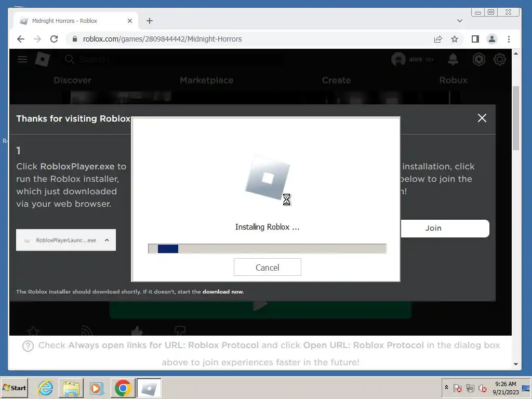This screenshot has height=399, width=532.
Task: Open Action Center flag icon
Action: click(x=457, y=388)
